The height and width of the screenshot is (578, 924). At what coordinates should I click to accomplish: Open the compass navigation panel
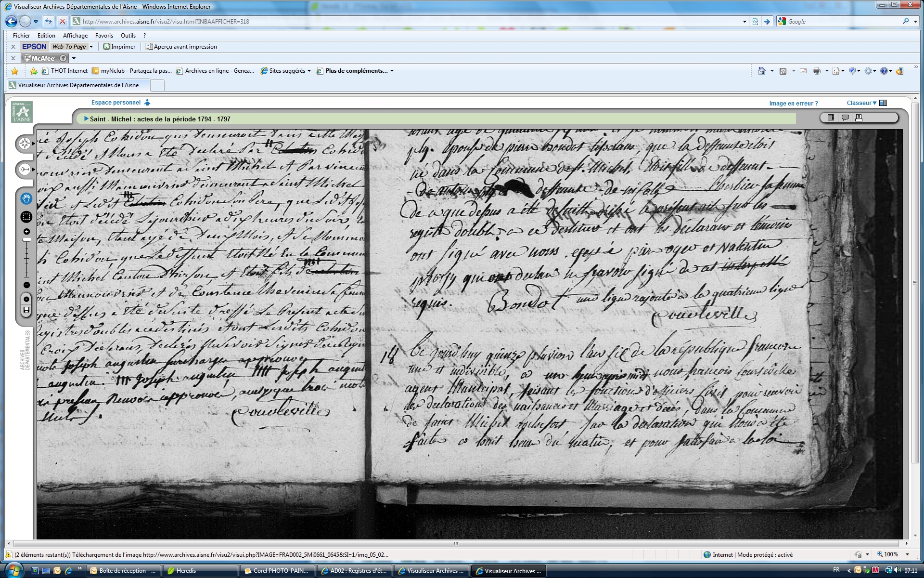click(x=25, y=144)
